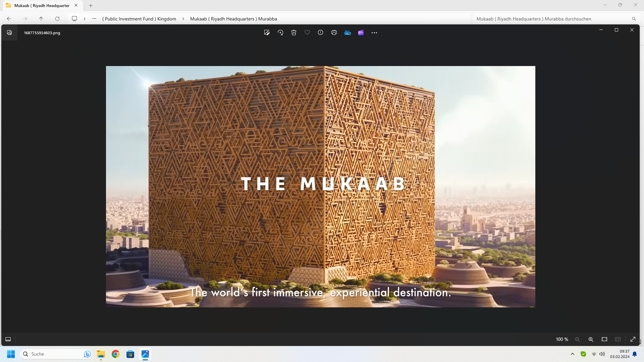Open Public Investment Fund Kingdom breadcrumb
The height and width of the screenshot is (362, 644).
click(x=139, y=19)
